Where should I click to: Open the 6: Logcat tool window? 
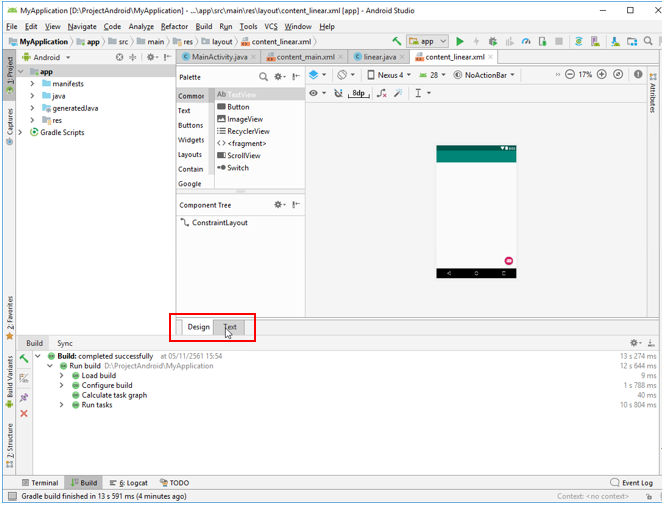coord(129,483)
